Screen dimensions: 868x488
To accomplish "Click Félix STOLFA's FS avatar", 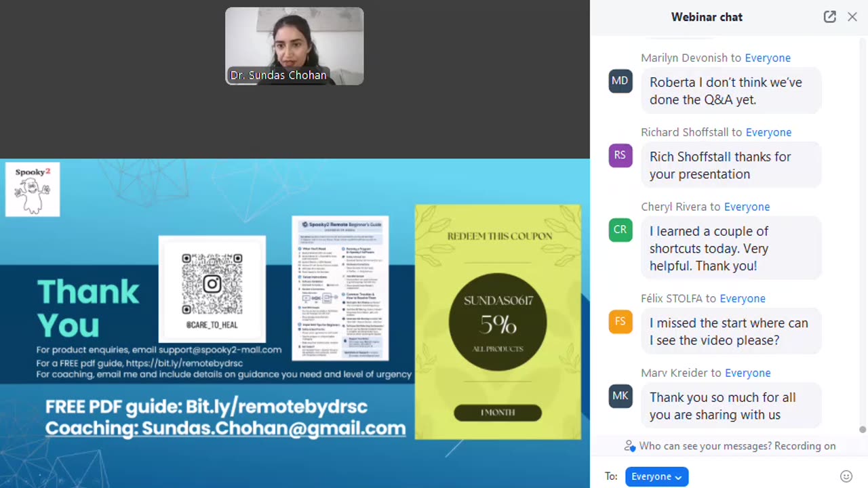I will pos(620,321).
